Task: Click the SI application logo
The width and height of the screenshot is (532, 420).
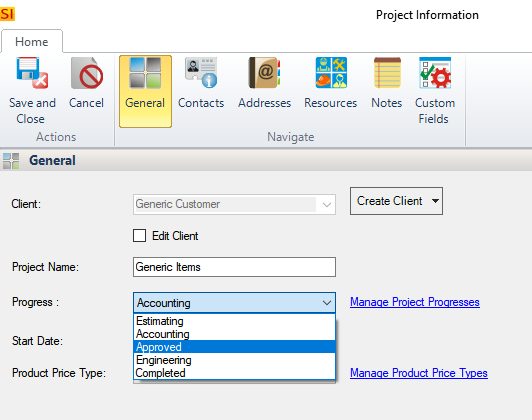Action: point(7,14)
